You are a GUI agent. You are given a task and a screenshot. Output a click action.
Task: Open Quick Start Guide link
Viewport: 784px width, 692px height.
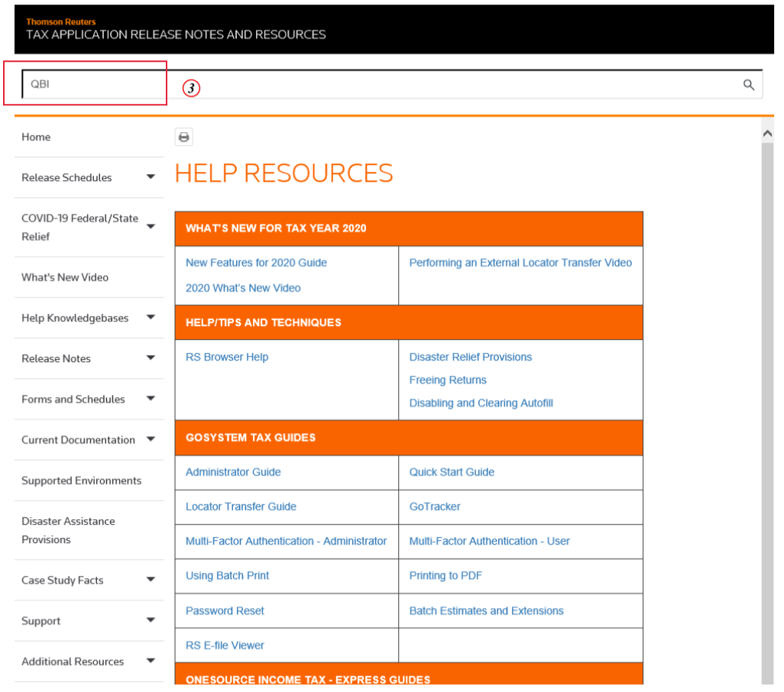(452, 472)
